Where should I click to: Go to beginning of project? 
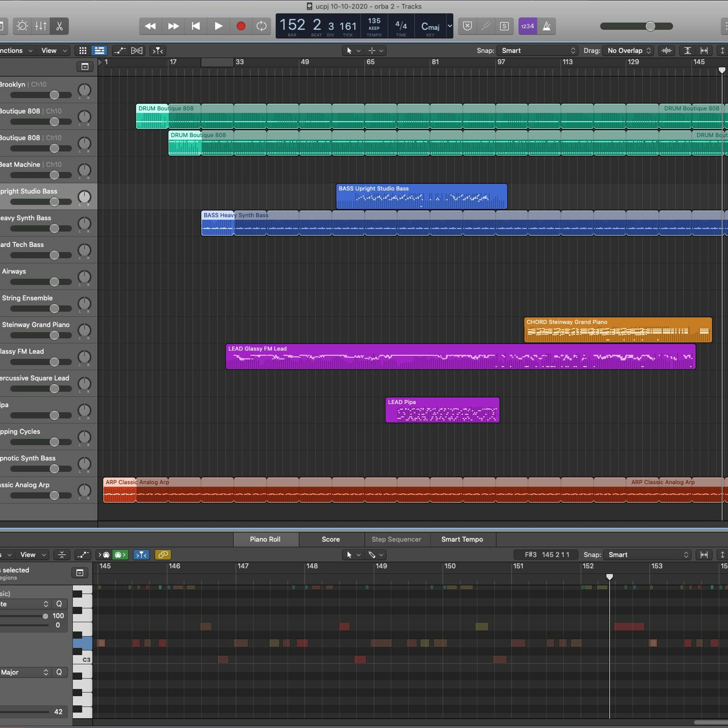[x=196, y=26]
